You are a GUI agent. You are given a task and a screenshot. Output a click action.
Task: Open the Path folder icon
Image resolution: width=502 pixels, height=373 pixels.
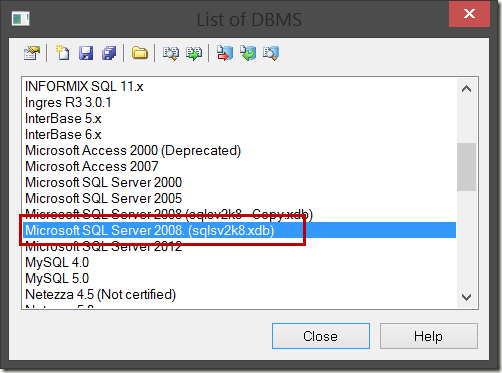(x=140, y=53)
